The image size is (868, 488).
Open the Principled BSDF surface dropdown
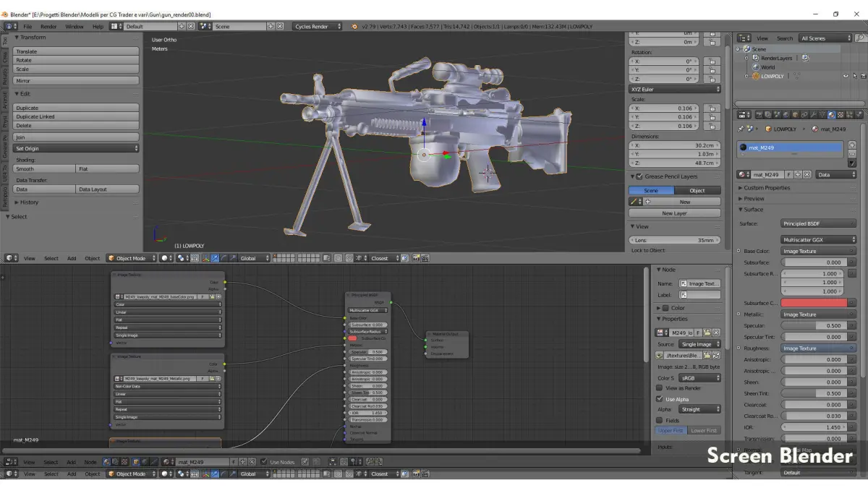point(819,223)
